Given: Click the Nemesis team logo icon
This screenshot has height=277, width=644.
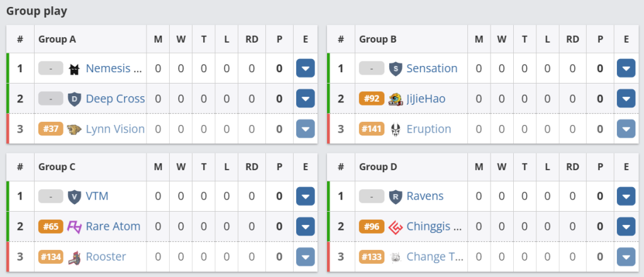Looking at the screenshot, I should tap(74, 68).
